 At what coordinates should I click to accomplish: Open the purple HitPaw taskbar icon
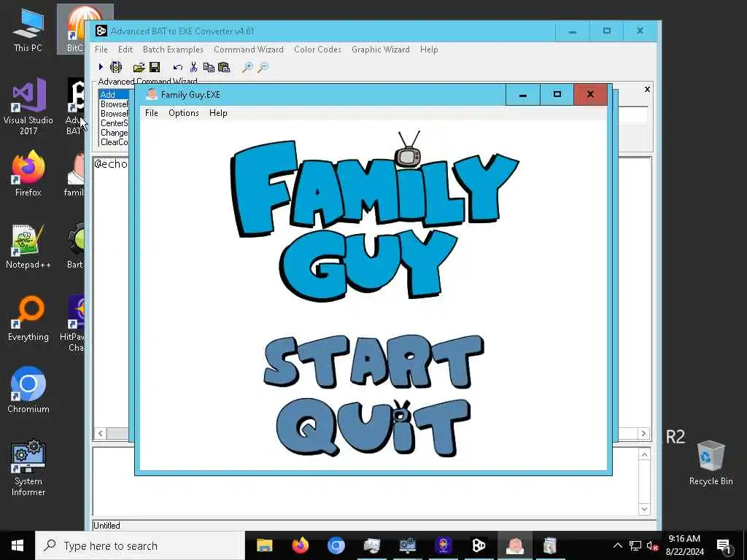443,545
